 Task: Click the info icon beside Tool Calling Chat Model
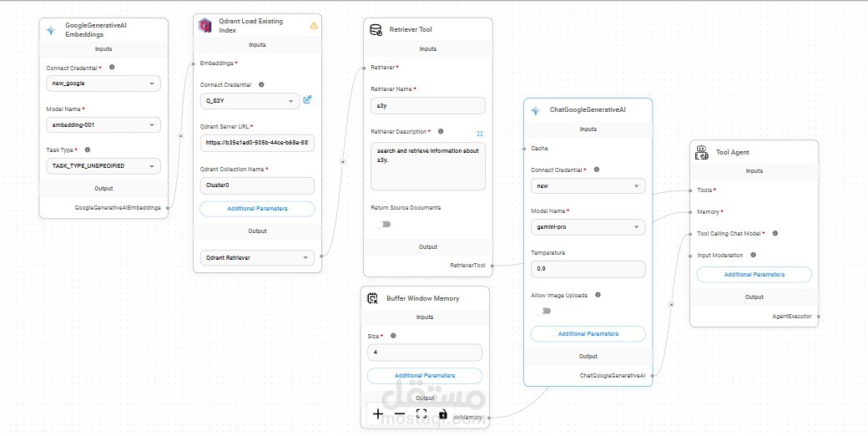pos(775,233)
